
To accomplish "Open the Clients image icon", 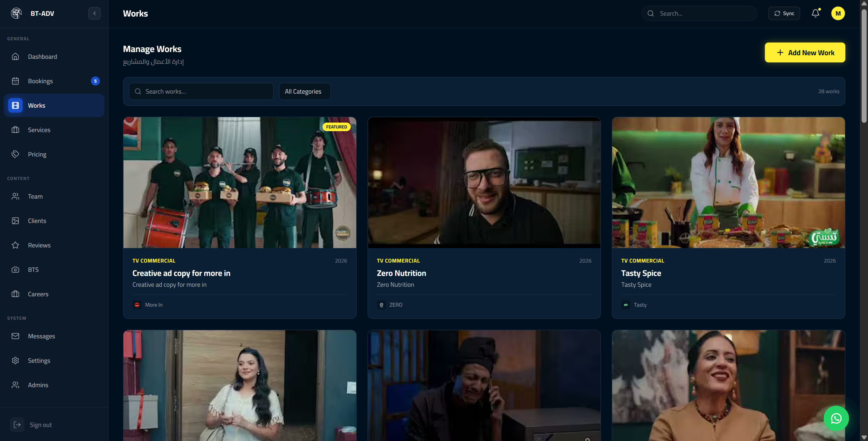I will tap(16, 221).
